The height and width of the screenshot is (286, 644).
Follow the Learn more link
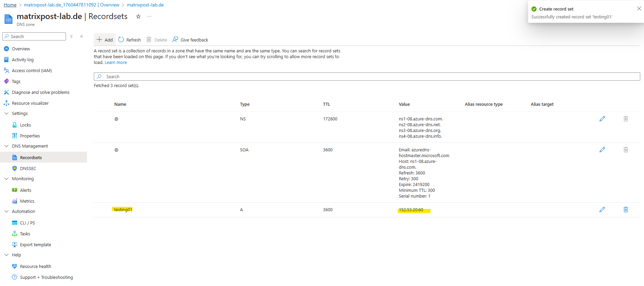(116, 63)
